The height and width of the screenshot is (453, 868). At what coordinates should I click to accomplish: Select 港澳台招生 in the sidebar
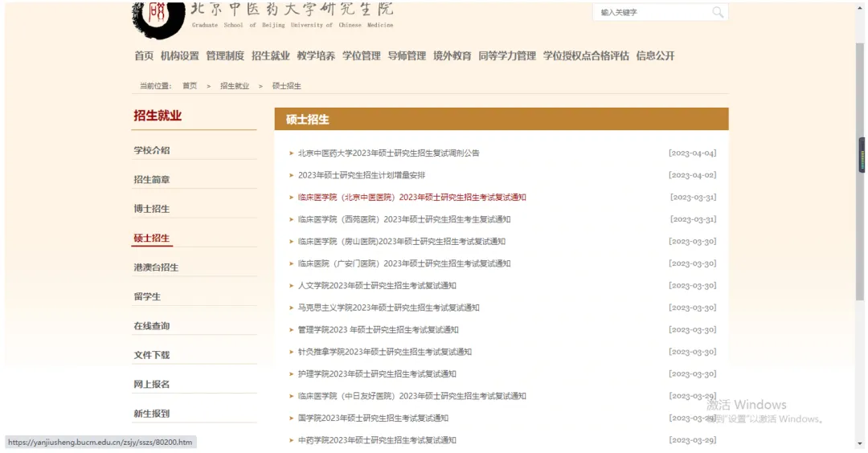coord(156,267)
